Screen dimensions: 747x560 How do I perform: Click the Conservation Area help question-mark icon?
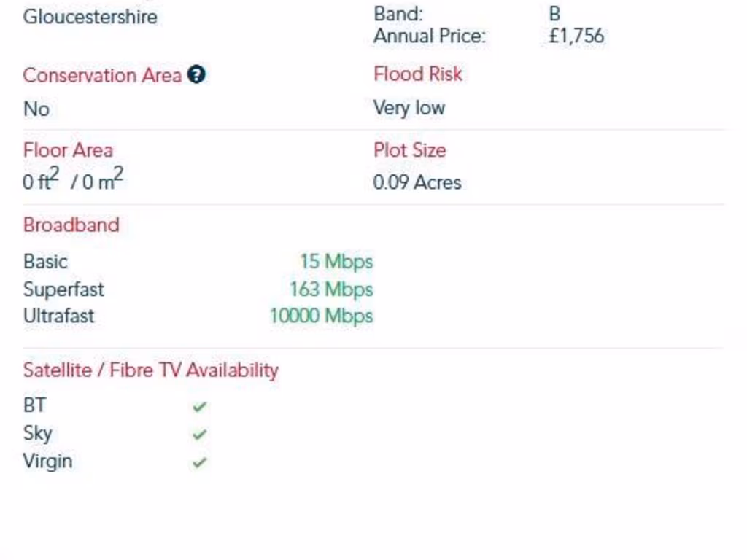196,75
